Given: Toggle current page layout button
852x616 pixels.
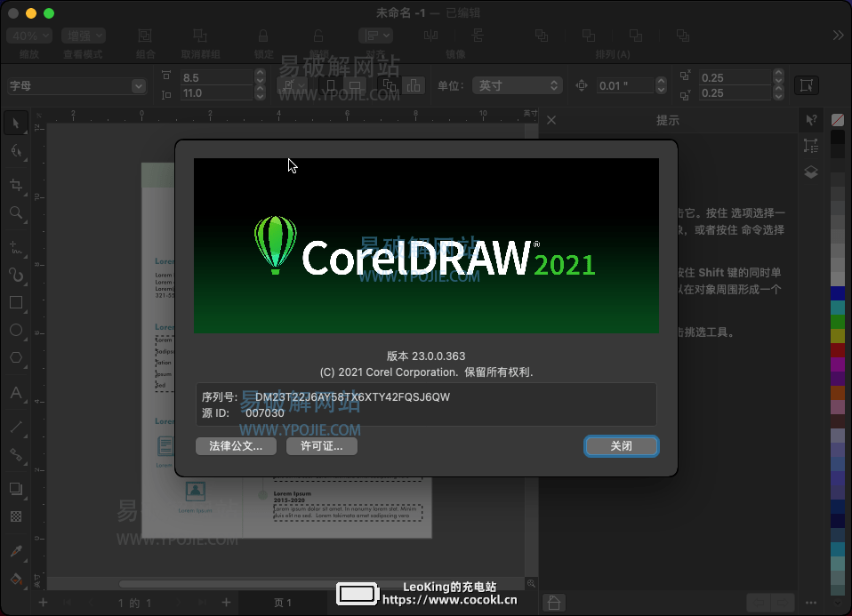Looking at the screenshot, I should tap(414, 86).
